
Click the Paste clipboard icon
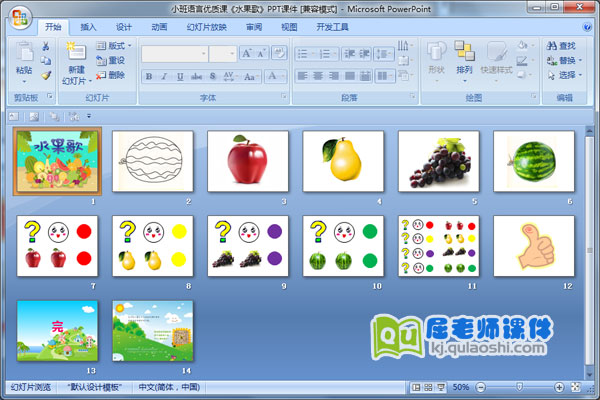(24, 52)
